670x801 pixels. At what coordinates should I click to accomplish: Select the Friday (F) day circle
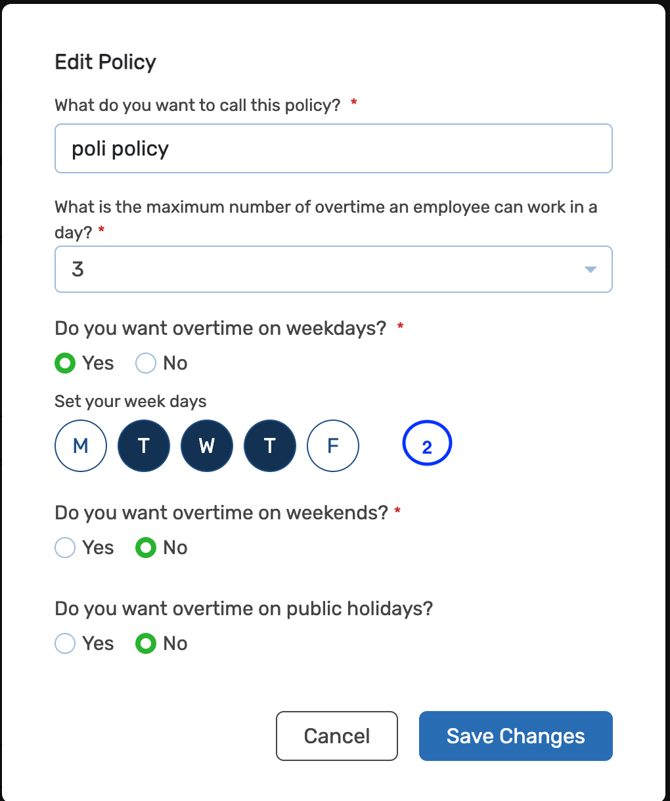coord(333,446)
